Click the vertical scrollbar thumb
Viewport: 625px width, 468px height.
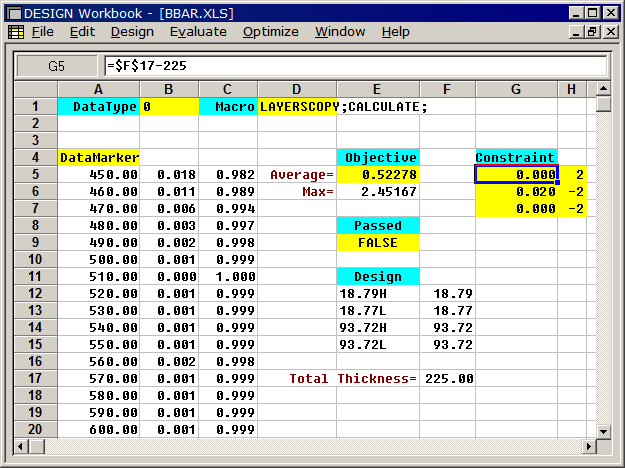[603, 104]
